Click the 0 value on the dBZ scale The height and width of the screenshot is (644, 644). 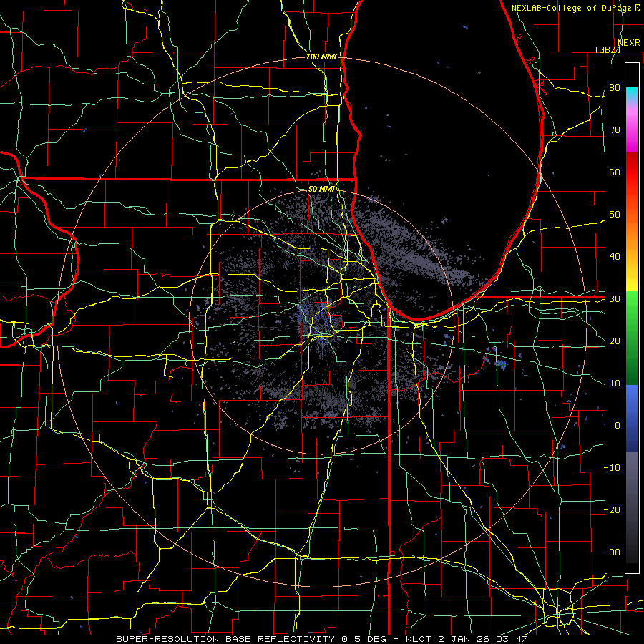click(618, 426)
